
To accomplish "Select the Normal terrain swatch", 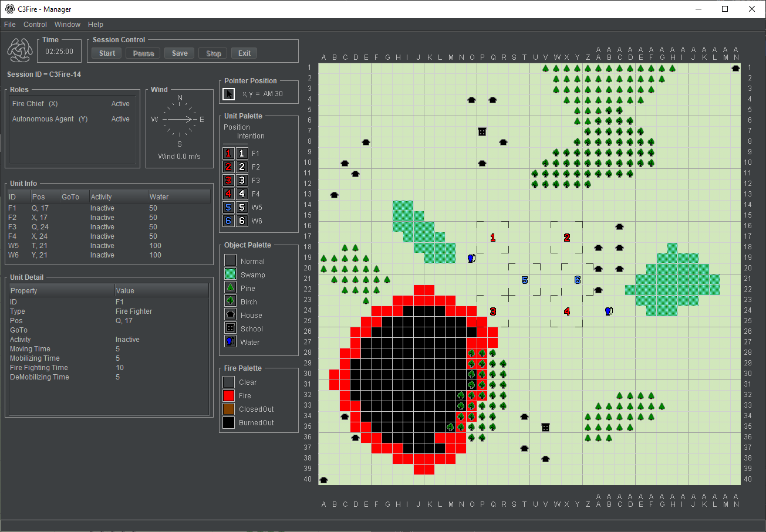I will [230, 260].
